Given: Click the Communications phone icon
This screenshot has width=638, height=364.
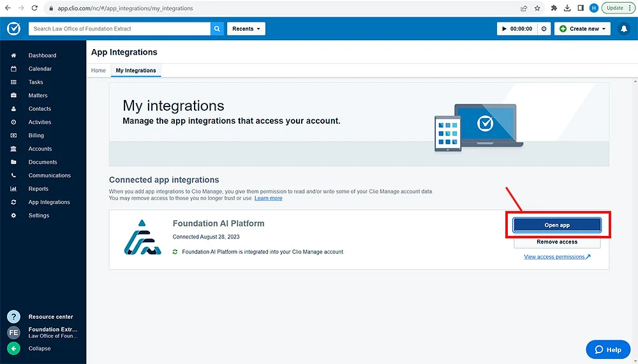Looking at the screenshot, I should tap(13, 175).
